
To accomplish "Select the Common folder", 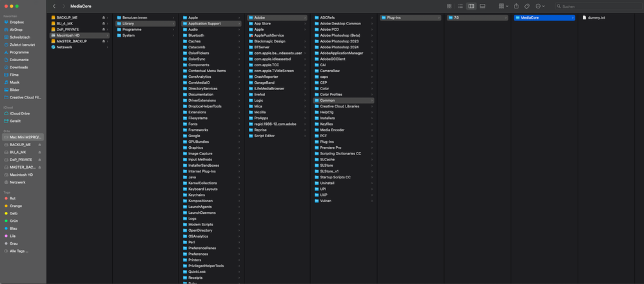I will (x=344, y=100).
